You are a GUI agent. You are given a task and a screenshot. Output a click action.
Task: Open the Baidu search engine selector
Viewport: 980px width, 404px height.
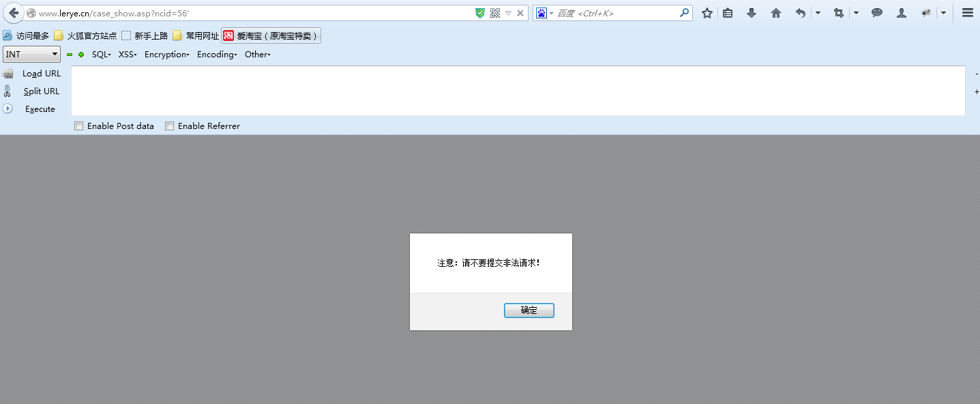pyautogui.click(x=544, y=13)
